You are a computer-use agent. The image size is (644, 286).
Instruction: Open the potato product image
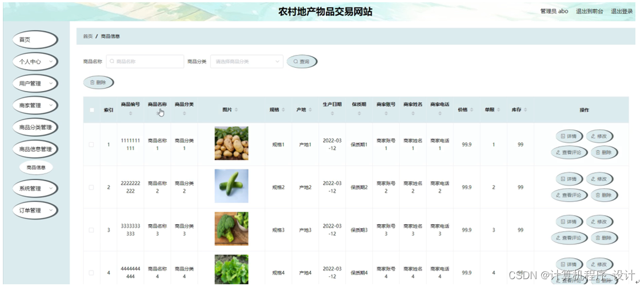231,143
